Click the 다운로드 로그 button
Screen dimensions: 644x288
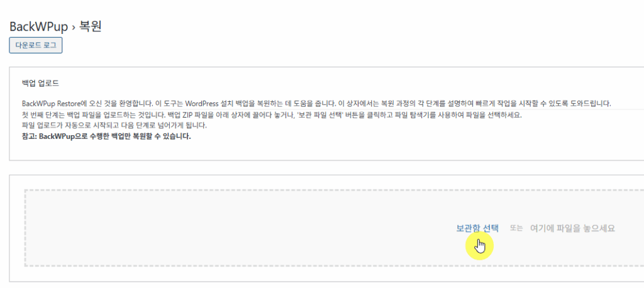(36, 46)
